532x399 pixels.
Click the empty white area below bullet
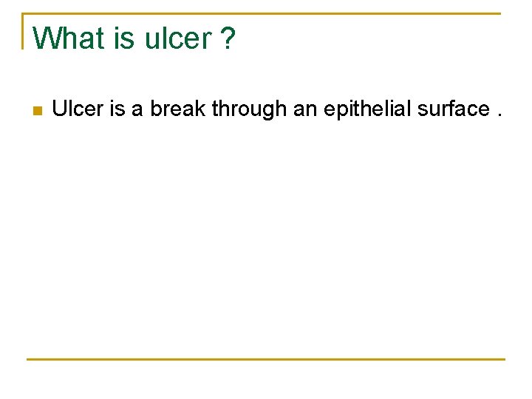click(x=266, y=237)
